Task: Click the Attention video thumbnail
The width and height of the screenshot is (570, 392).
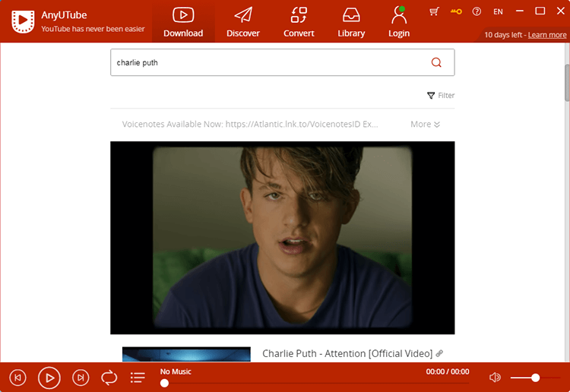Action: point(186,354)
